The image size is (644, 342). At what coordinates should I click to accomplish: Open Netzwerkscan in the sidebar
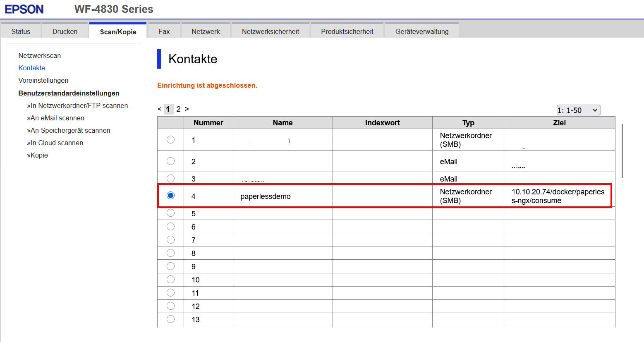40,55
